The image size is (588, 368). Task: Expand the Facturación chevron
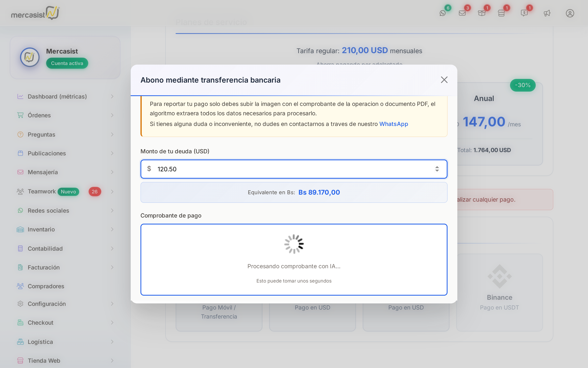pyautogui.click(x=112, y=267)
